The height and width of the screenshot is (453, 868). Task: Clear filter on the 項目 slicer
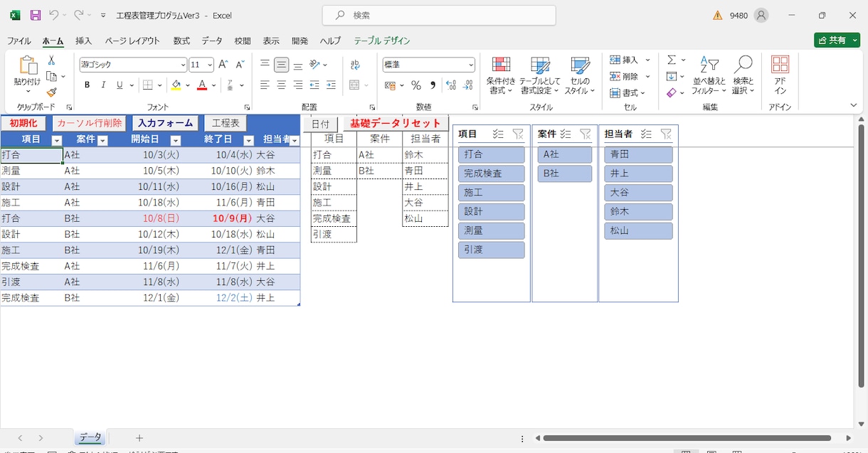pos(518,134)
